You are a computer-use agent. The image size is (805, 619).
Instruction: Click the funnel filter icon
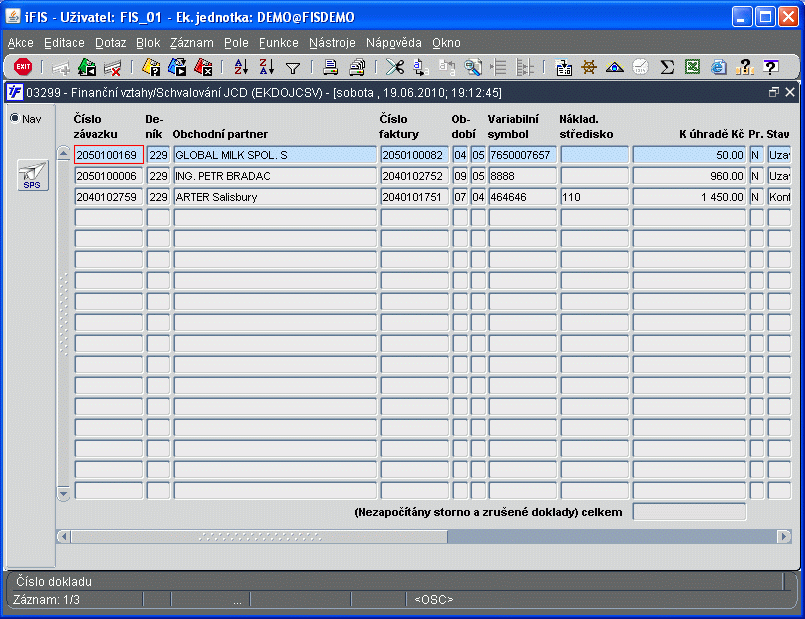[x=293, y=68]
